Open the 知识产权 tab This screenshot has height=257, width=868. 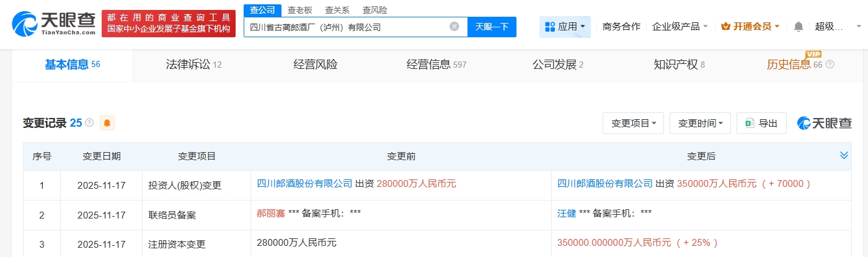coord(680,65)
